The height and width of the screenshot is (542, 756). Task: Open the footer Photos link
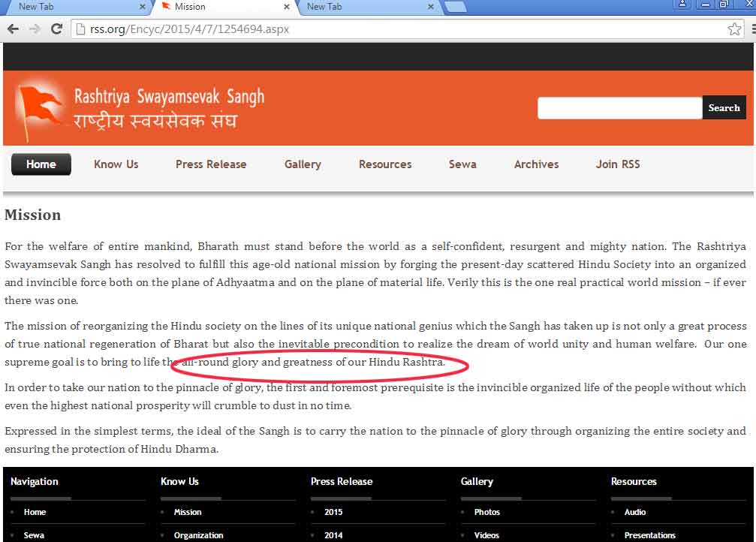(487, 512)
